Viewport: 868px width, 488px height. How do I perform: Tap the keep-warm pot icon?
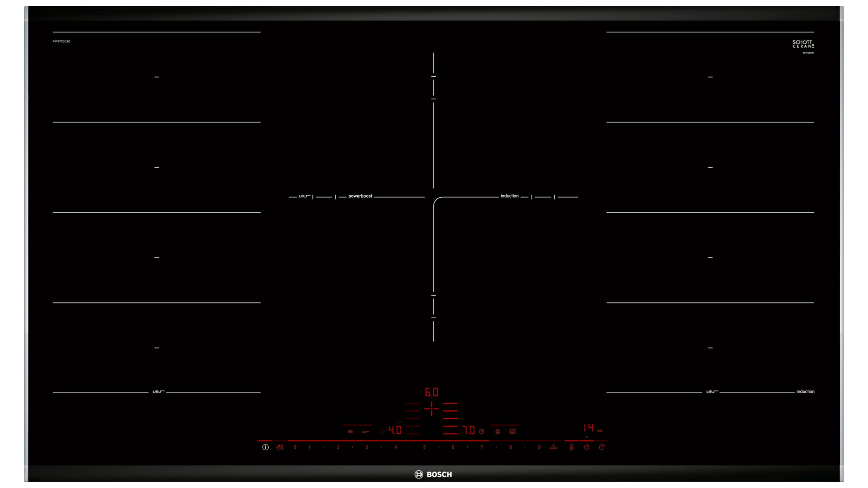350,431
